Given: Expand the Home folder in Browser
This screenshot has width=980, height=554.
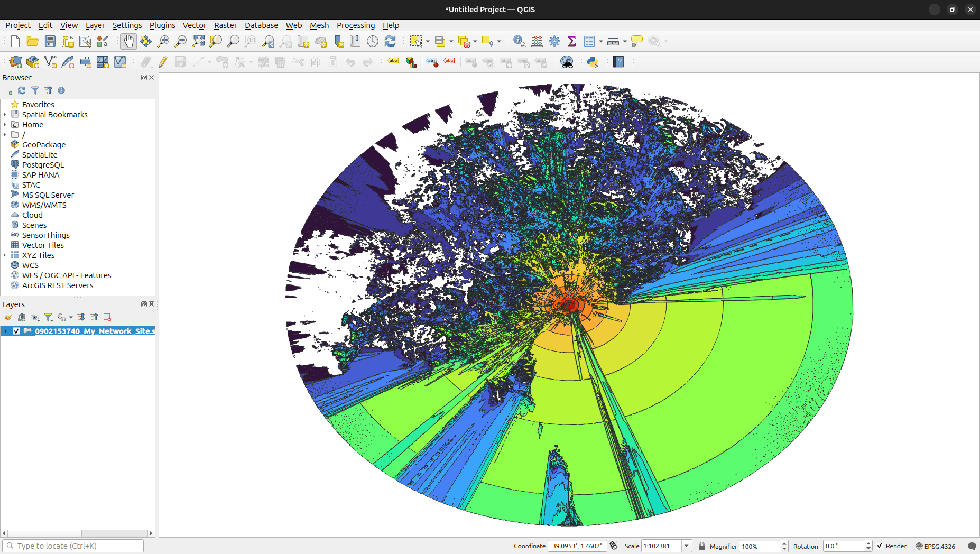Looking at the screenshot, I should (5, 125).
